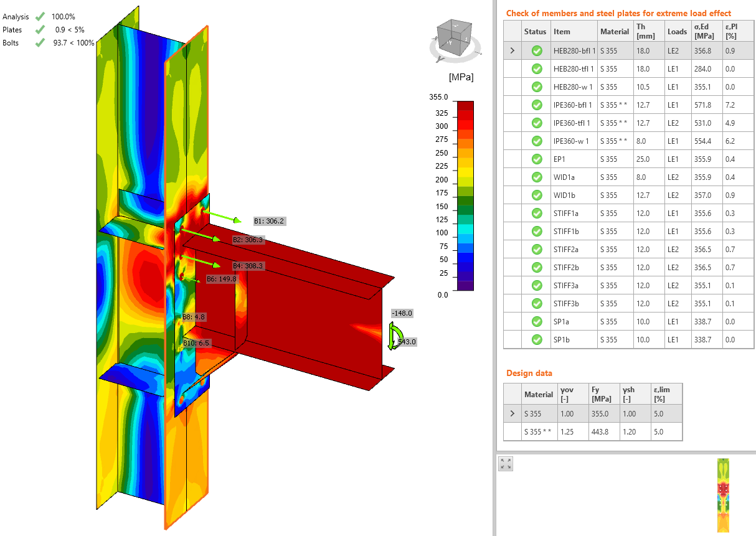Click status icon for WID1b
The image size is (756, 536).
[x=536, y=195]
